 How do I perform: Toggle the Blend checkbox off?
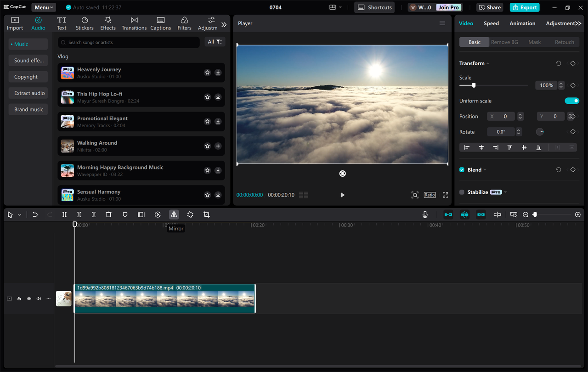point(461,169)
